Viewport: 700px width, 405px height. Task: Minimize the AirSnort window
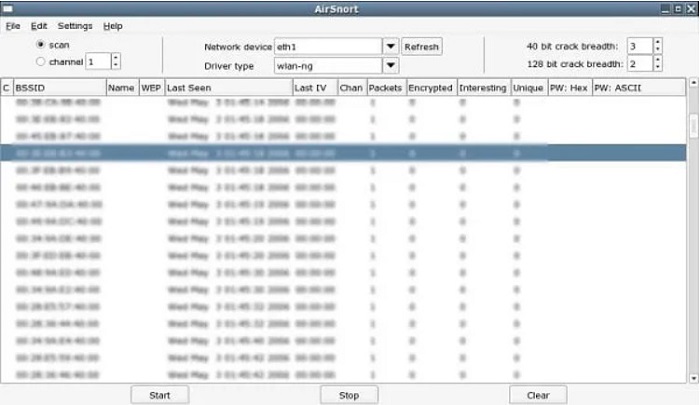pos(666,9)
